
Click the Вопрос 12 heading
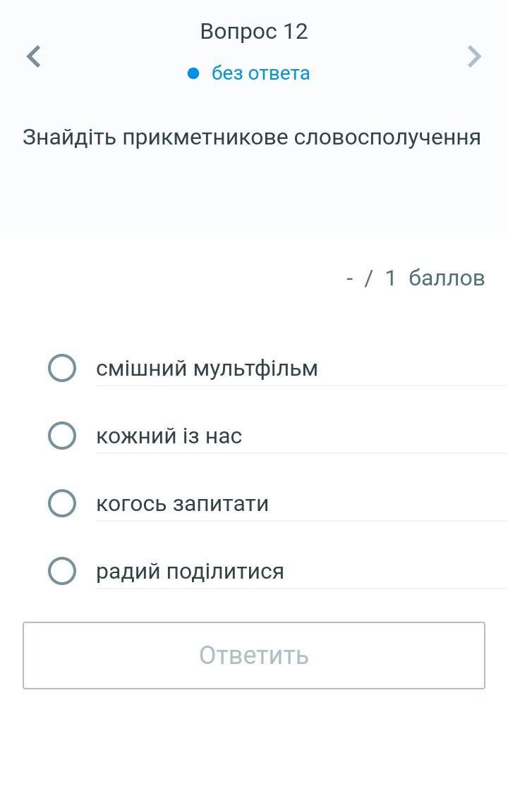254,31
